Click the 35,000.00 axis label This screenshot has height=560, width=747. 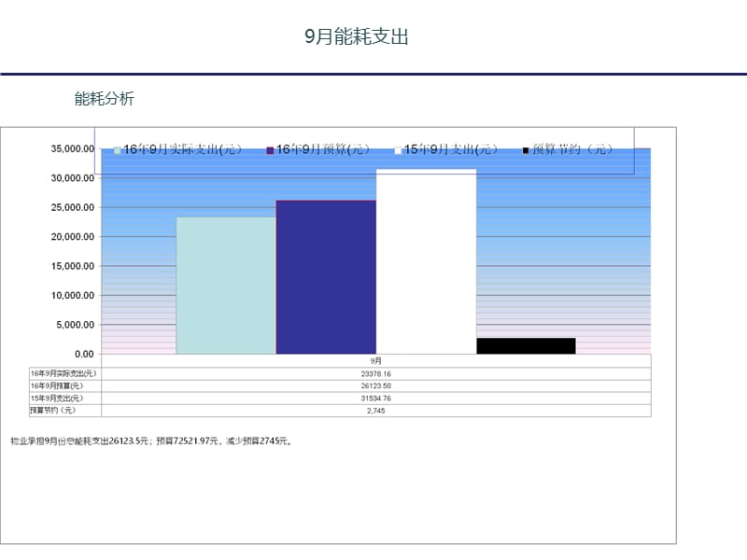pyautogui.click(x=73, y=148)
